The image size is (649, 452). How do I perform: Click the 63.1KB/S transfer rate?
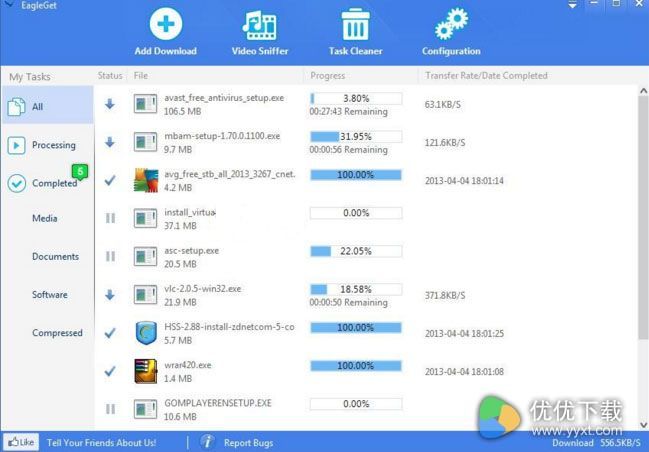[442, 104]
